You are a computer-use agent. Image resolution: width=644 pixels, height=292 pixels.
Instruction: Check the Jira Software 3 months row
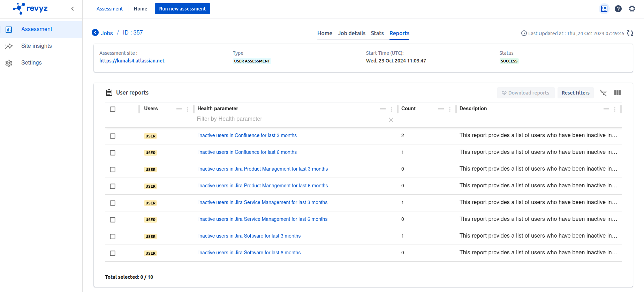click(113, 237)
